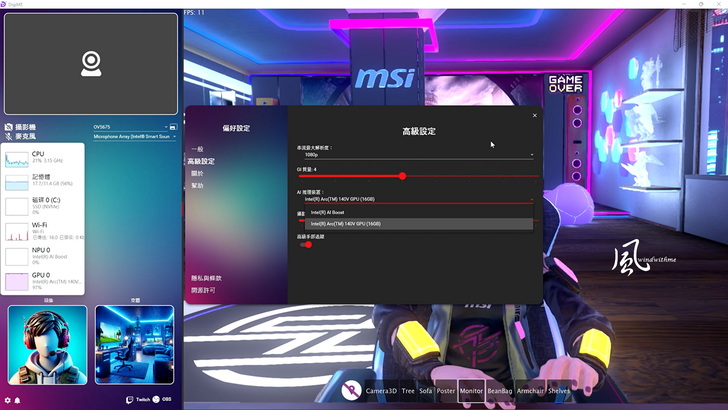Click the webcam preview panel
This screenshot has height=410, width=728.
(91, 64)
